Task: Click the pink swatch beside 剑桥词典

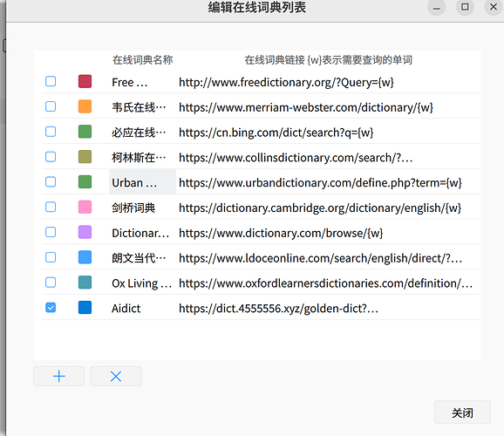Action: pos(85,207)
